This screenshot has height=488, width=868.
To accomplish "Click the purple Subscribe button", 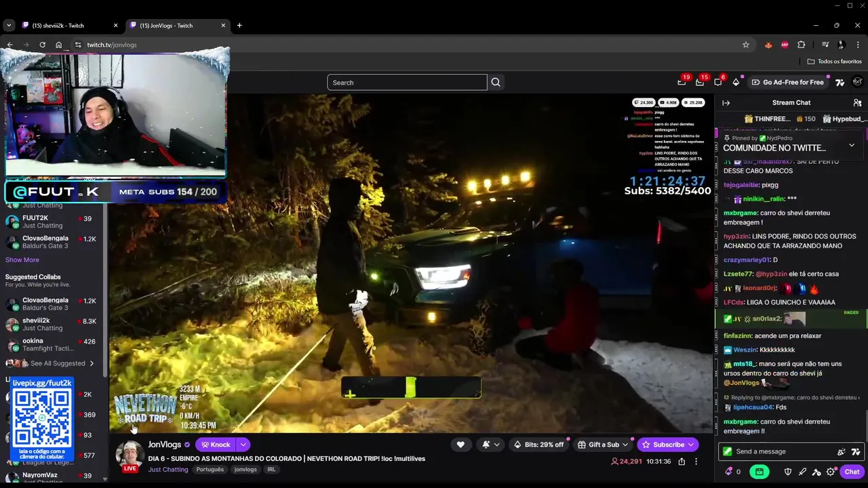I will coord(667,445).
